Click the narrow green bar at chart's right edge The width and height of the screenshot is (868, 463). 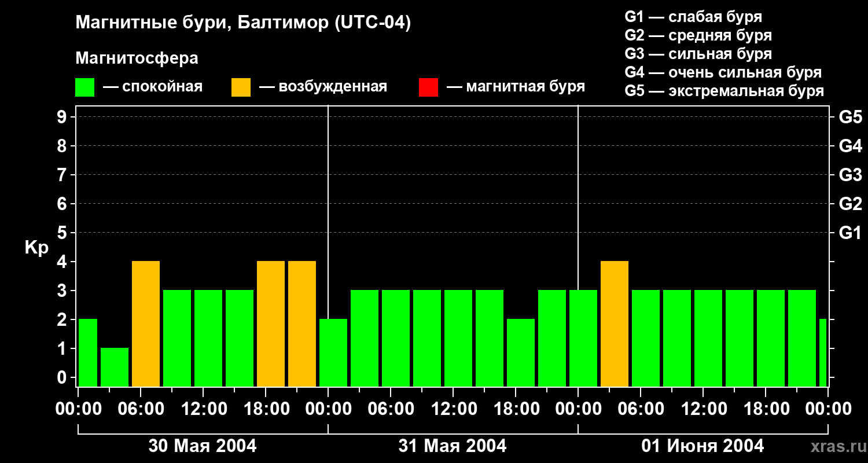[823, 352]
